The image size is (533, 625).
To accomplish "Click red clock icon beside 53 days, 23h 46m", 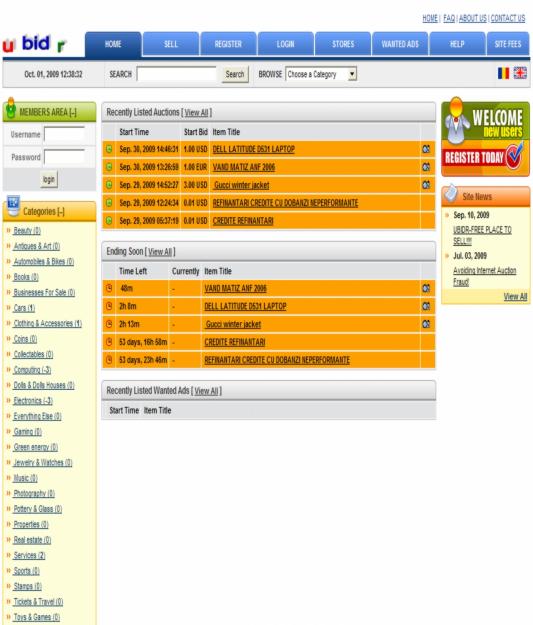I will pos(109,360).
